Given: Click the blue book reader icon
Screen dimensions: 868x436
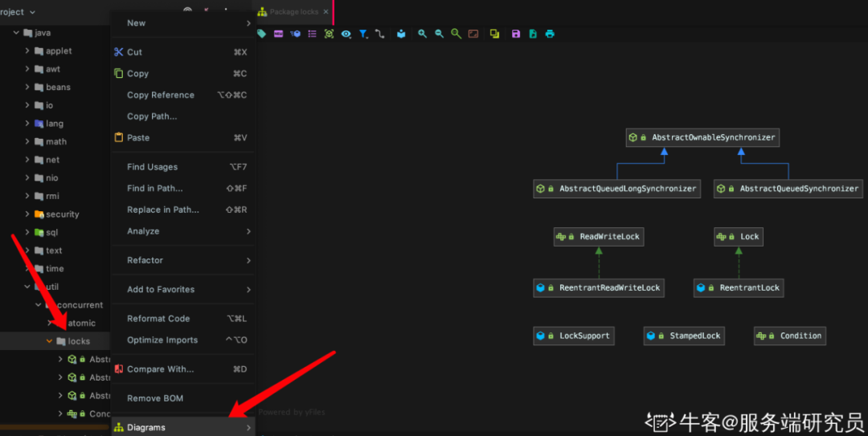Looking at the screenshot, I should pyautogui.click(x=401, y=34).
